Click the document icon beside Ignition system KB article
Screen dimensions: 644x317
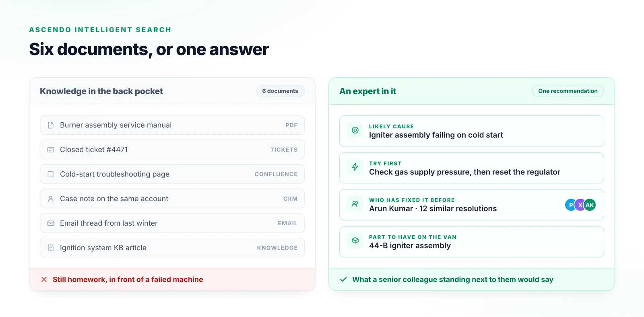point(51,248)
